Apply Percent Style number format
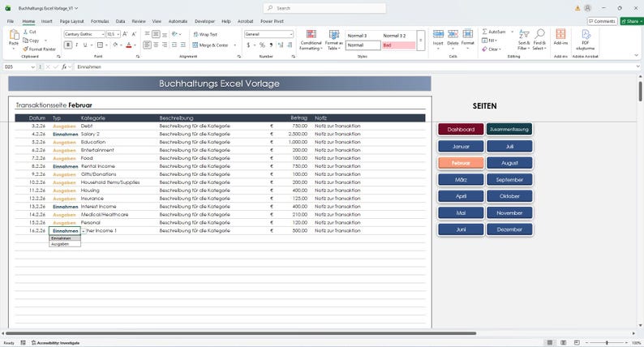This screenshot has width=644, height=347. pos(262,45)
